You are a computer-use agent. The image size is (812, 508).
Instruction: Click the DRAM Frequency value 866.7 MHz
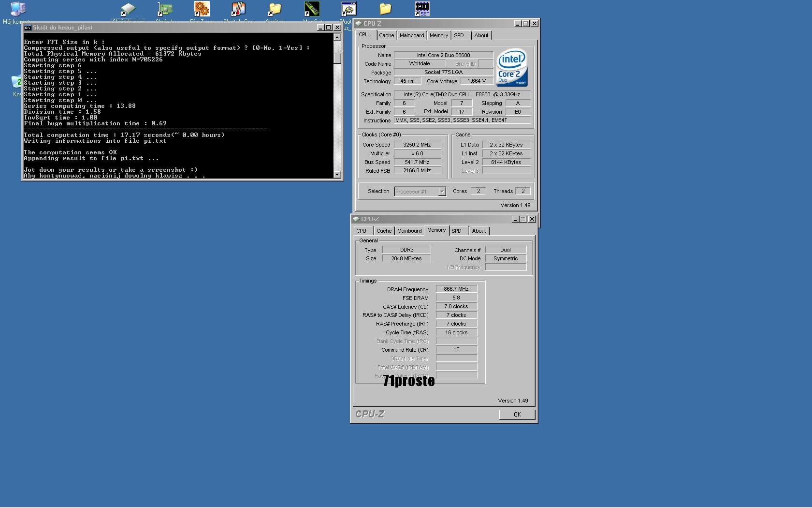[x=456, y=289]
